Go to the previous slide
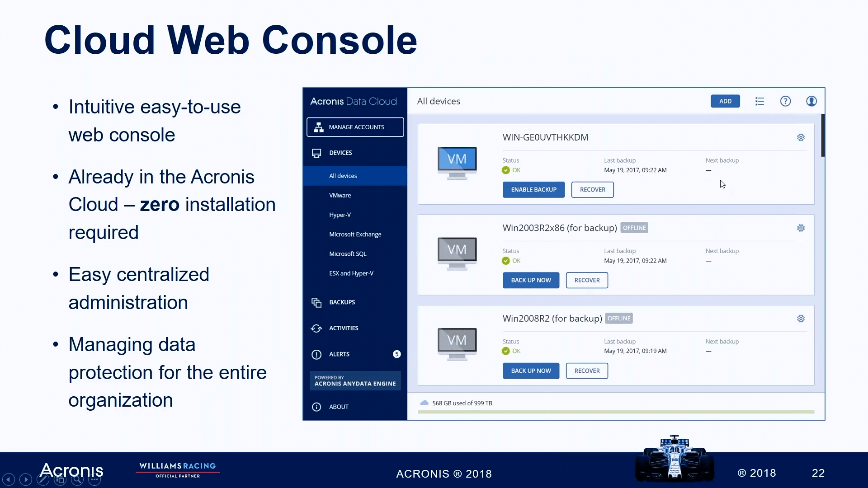The height and width of the screenshot is (488, 868). tap(9, 479)
